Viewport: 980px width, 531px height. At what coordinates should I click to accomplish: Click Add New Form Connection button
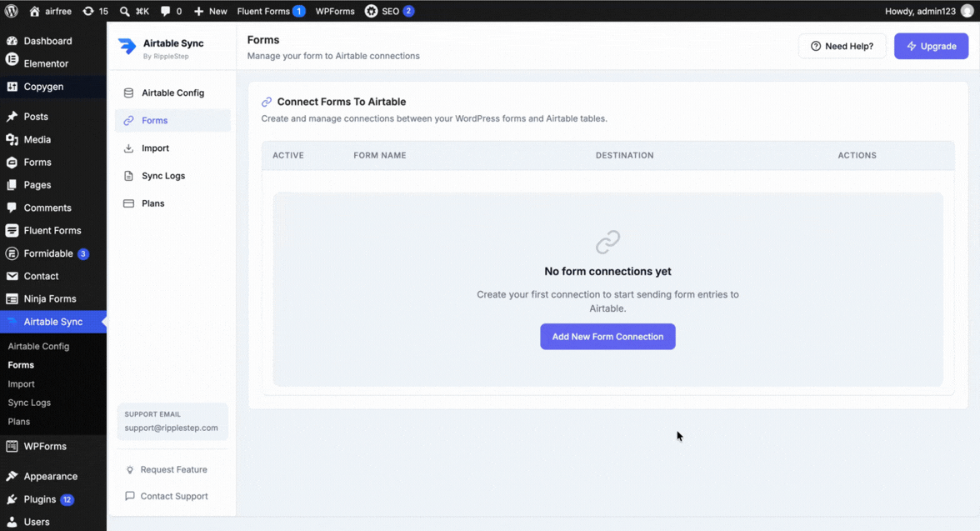(x=607, y=337)
